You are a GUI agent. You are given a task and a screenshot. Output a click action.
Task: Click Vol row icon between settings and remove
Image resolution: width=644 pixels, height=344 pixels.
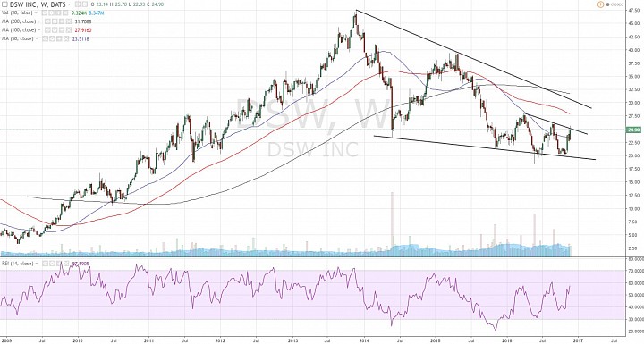point(58,13)
